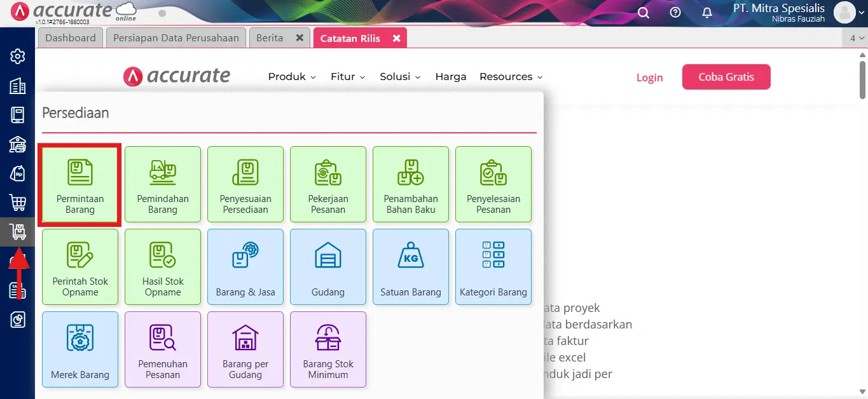Open Penyesuaian Persediaan
This screenshot has width=868, height=399.
[x=245, y=184]
